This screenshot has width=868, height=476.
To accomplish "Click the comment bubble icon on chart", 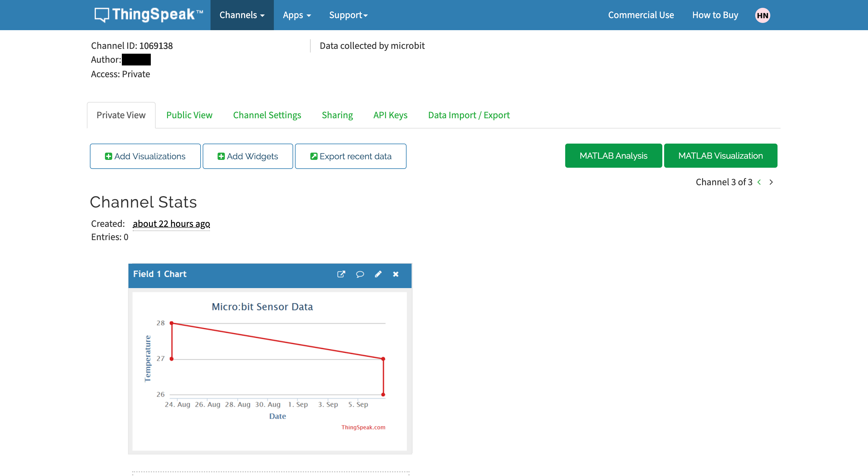I will [x=360, y=274].
